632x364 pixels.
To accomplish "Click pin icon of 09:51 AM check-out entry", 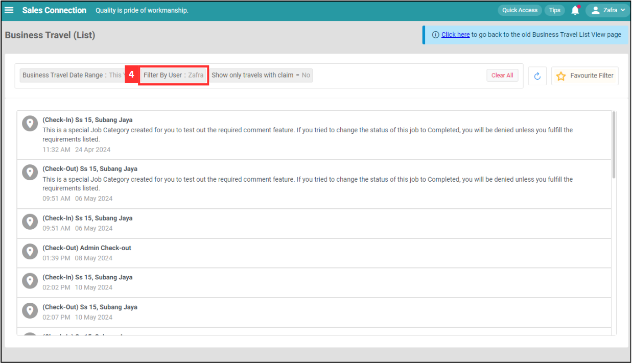I will click(x=30, y=172).
